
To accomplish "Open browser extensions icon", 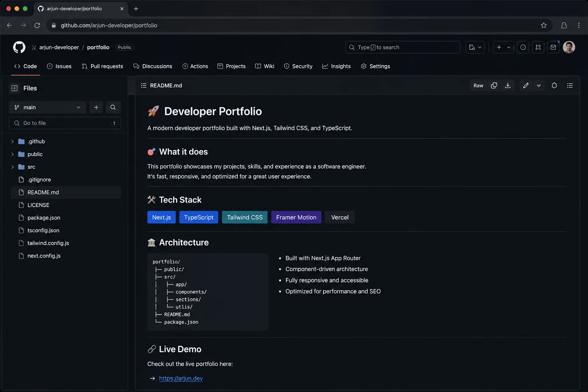I will 564,25.
